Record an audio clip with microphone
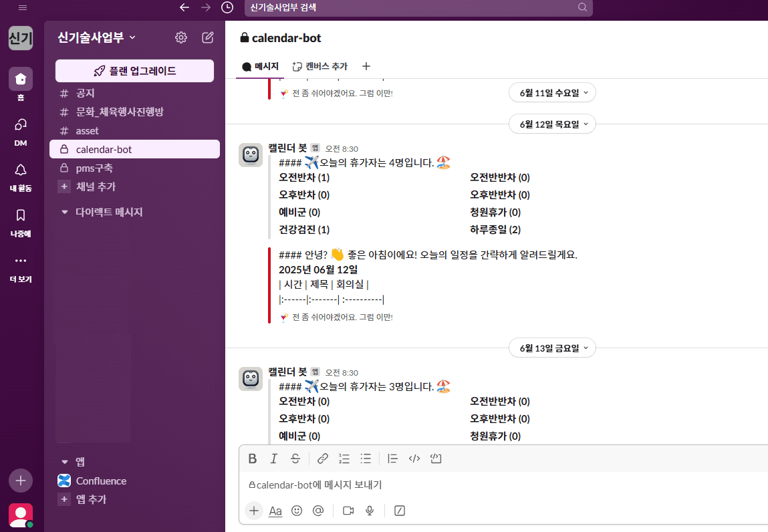Viewport: 768px width, 532px height. click(370, 511)
